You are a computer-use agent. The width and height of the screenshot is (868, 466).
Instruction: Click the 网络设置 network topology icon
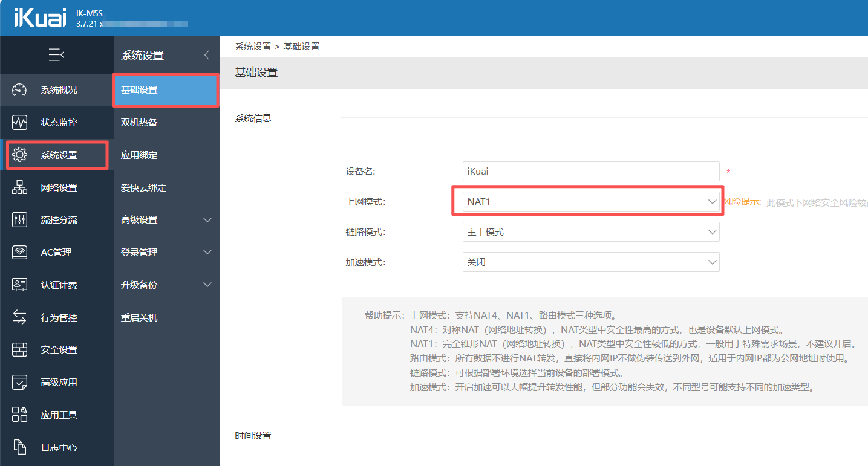pos(20,188)
